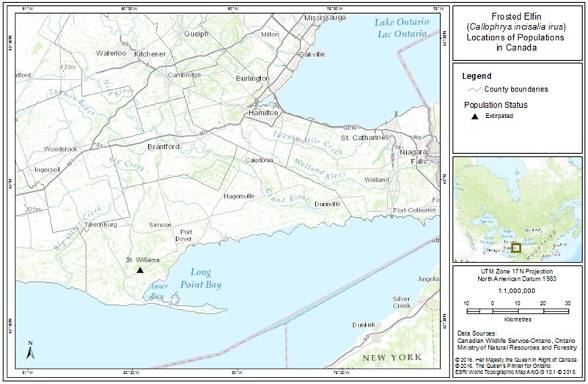Click the Extirpated triangle symbol in the legend
Image resolution: width=588 pixels, height=384 pixels.
point(474,117)
